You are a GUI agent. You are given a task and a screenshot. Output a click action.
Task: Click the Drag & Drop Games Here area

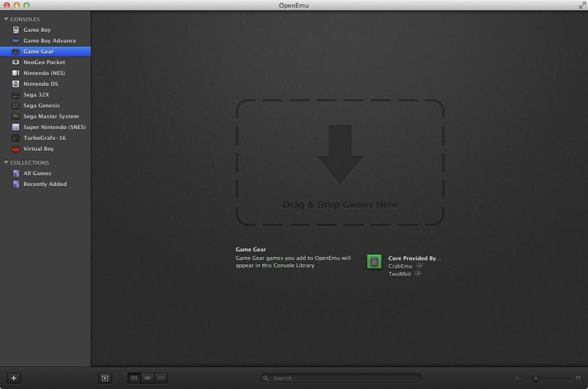click(340, 163)
